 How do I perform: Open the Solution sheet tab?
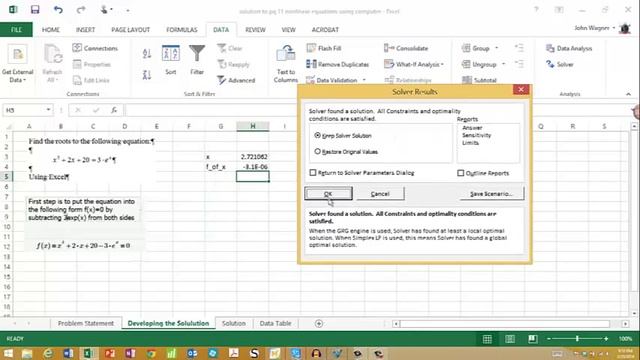pyautogui.click(x=233, y=323)
